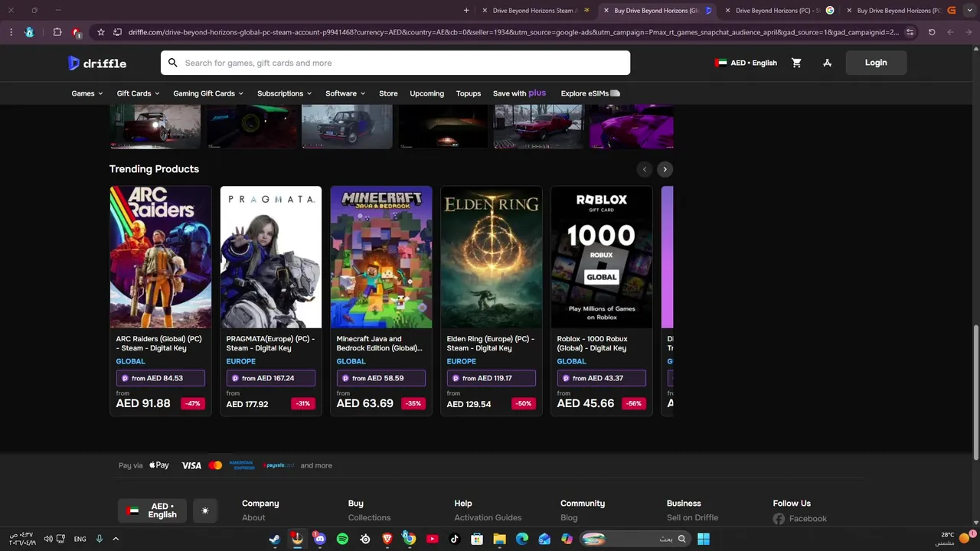Open the shopping cart icon
Image resolution: width=980 pixels, height=551 pixels.
[796, 63]
